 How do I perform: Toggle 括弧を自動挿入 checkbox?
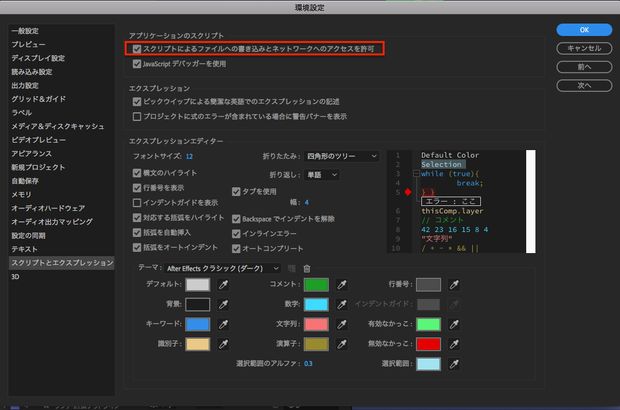click(137, 232)
